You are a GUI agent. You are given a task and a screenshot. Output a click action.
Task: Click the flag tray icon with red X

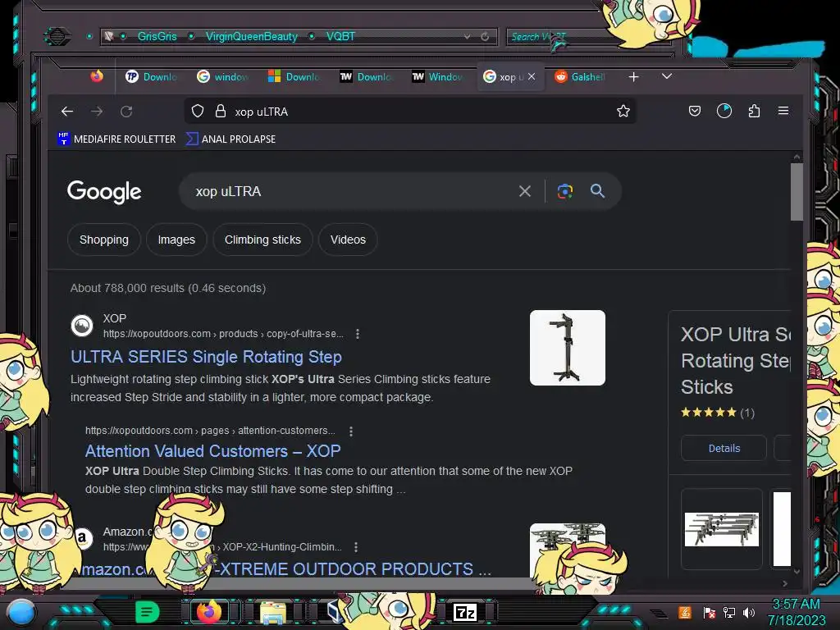709,612
